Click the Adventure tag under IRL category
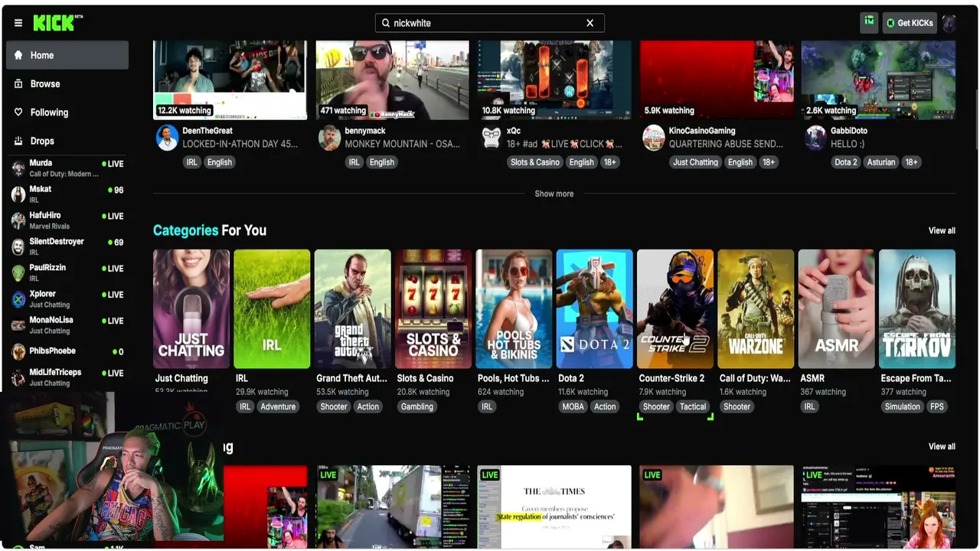Screen dimensions: 980x551 click(278, 406)
